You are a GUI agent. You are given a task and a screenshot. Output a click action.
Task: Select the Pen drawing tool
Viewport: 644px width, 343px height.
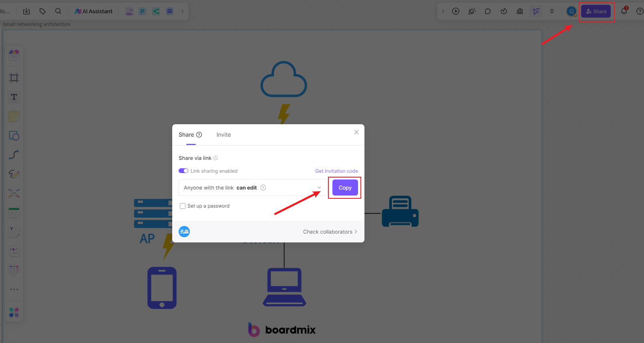click(x=14, y=174)
